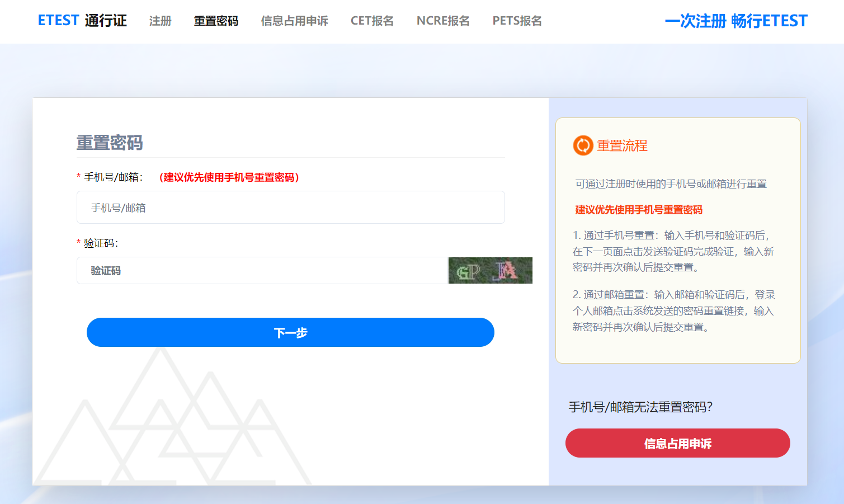Click the 重置流程 panel heading text

coord(622,146)
